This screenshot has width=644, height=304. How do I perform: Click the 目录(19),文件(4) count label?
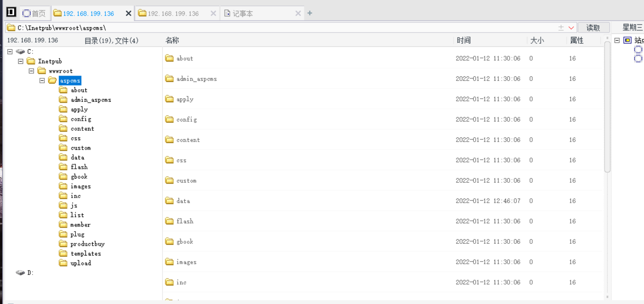(x=111, y=41)
